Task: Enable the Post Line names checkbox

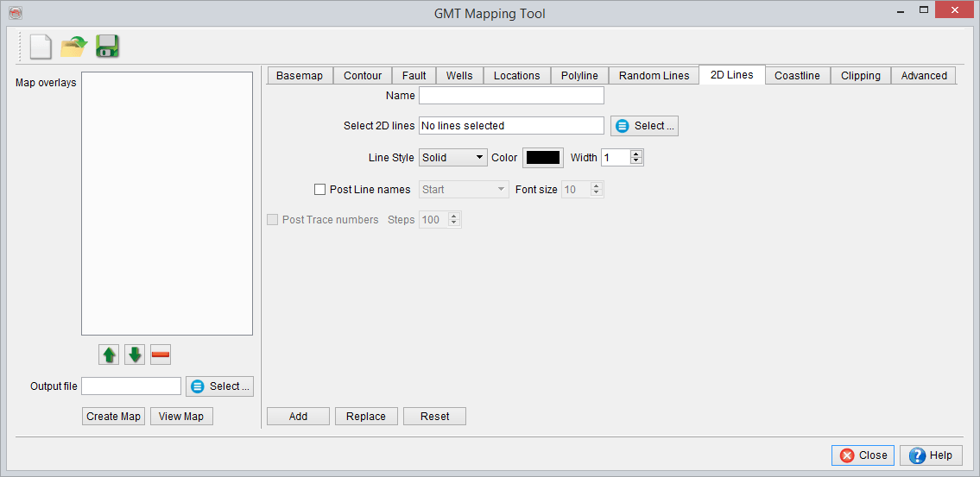Action: (320, 190)
